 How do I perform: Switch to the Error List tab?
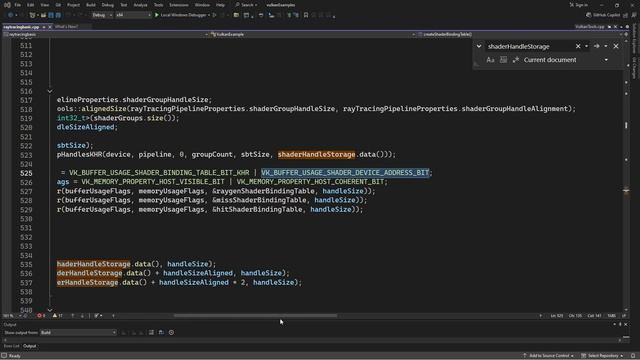tap(11, 346)
